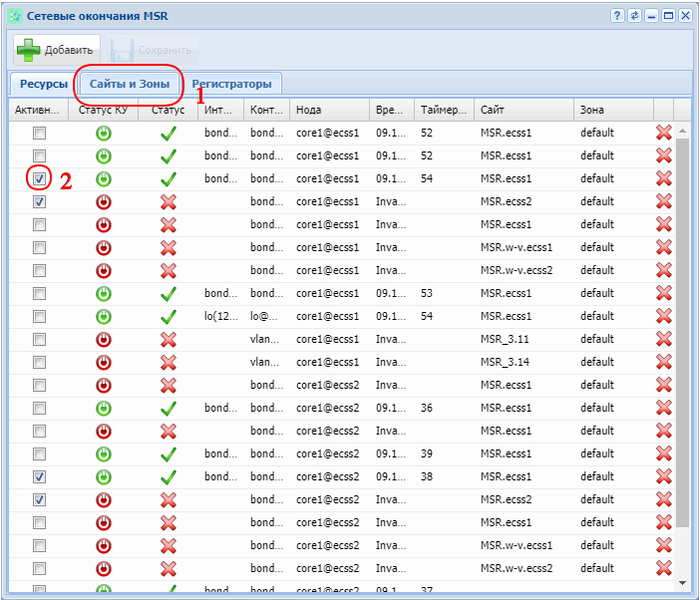Click the Зона column header
This screenshot has width=700, height=600.
pyautogui.click(x=612, y=110)
